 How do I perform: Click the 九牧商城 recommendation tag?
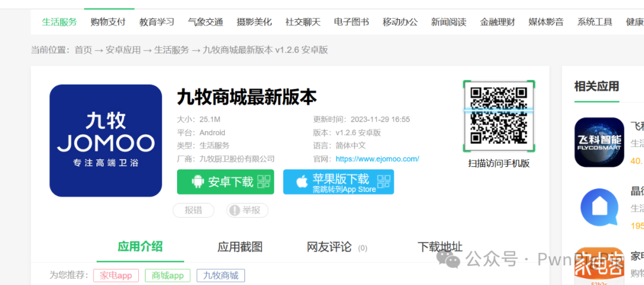(221, 275)
